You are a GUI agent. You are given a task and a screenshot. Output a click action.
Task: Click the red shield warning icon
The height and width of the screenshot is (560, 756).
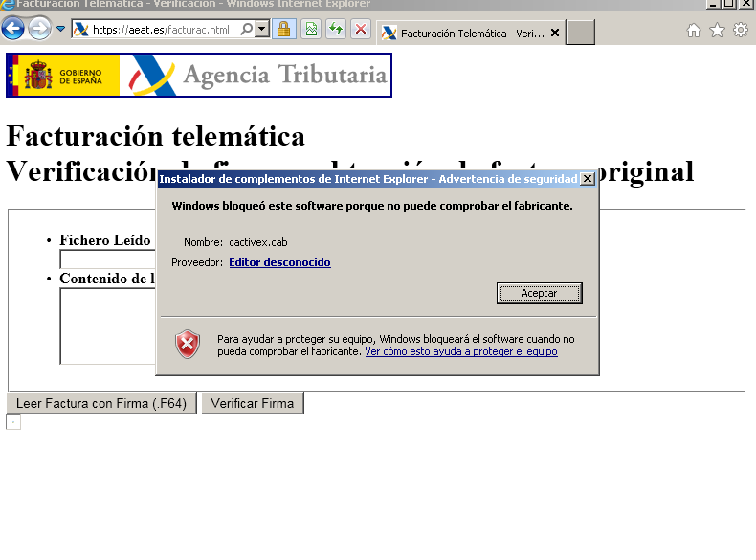coord(187,345)
